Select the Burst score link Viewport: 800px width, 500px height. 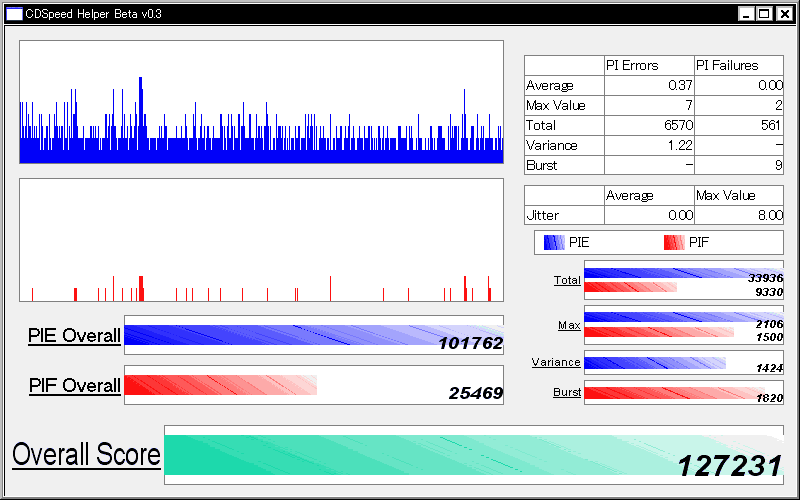[566, 392]
